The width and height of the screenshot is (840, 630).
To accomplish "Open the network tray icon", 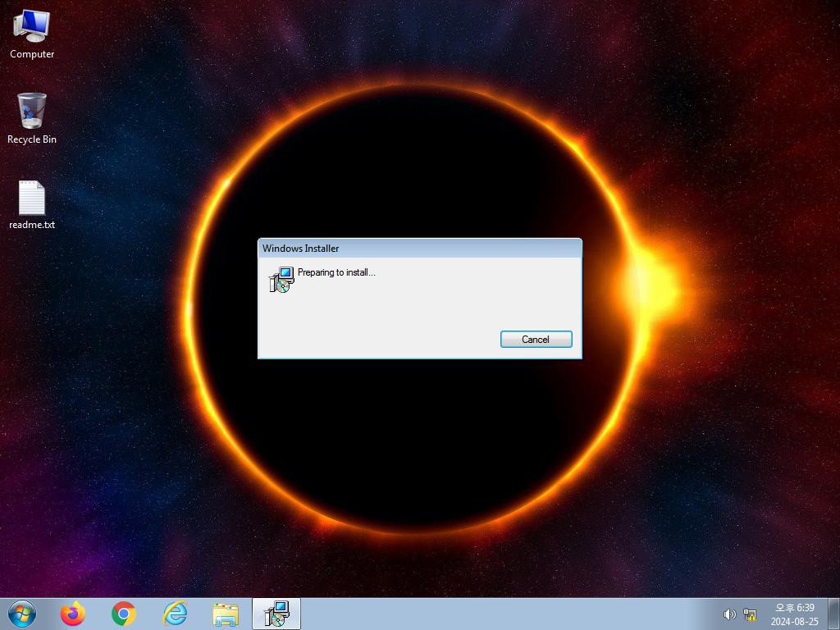I will coord(750,614).
